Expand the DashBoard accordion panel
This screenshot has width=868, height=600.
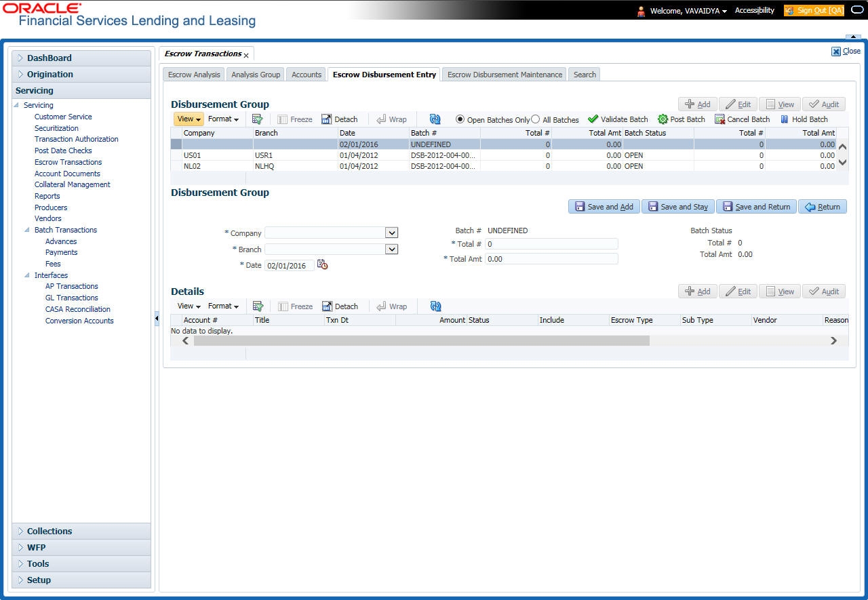pyautogui.click(x=81, y=58)
